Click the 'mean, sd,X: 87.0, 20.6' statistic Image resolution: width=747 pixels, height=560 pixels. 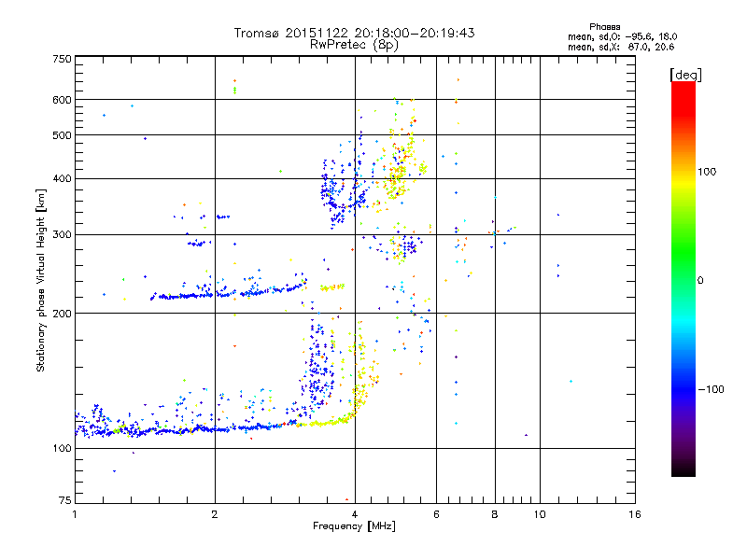coord(621,47)
